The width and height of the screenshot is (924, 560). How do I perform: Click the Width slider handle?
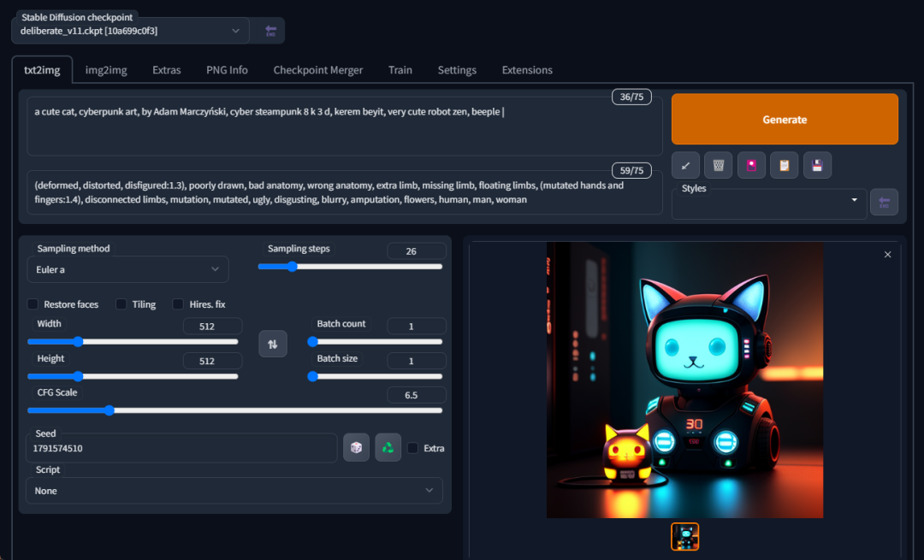click(x=78, y=341)
